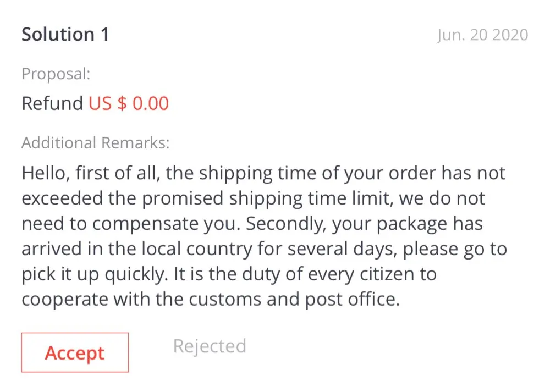Screen dimensions: 550x392
Task: Click the red Accept button
Action: 75,353
